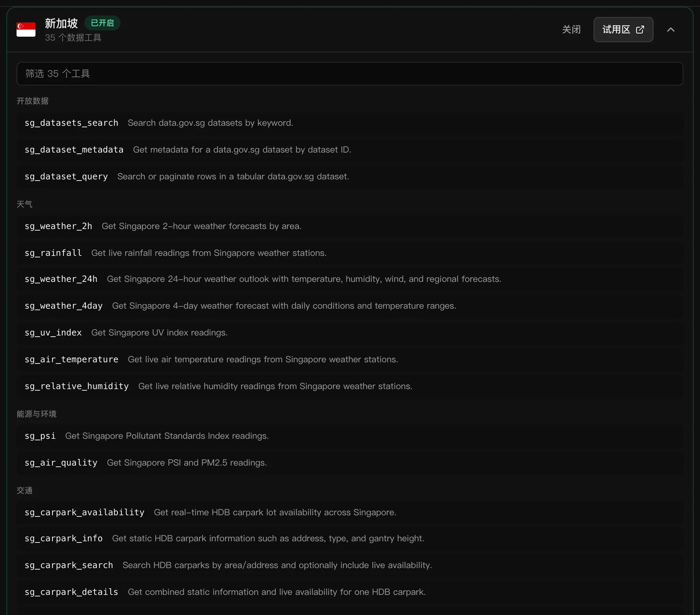The width and height of the screenshot is (700, 615).
Task: Select the sg_carpark_availability tool row
Action: click(x=350, y=512)
